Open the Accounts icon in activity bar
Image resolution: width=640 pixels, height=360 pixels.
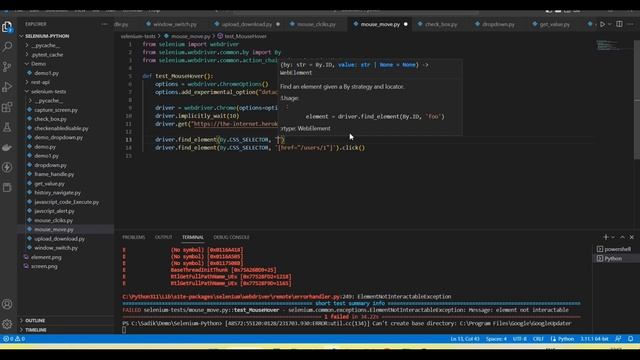tap(7, 304)
